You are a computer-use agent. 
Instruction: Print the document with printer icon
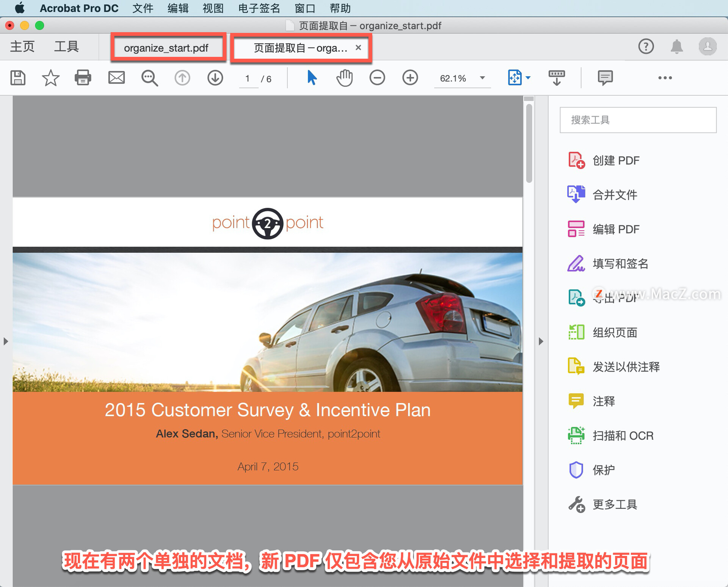[x=83, y=78]
